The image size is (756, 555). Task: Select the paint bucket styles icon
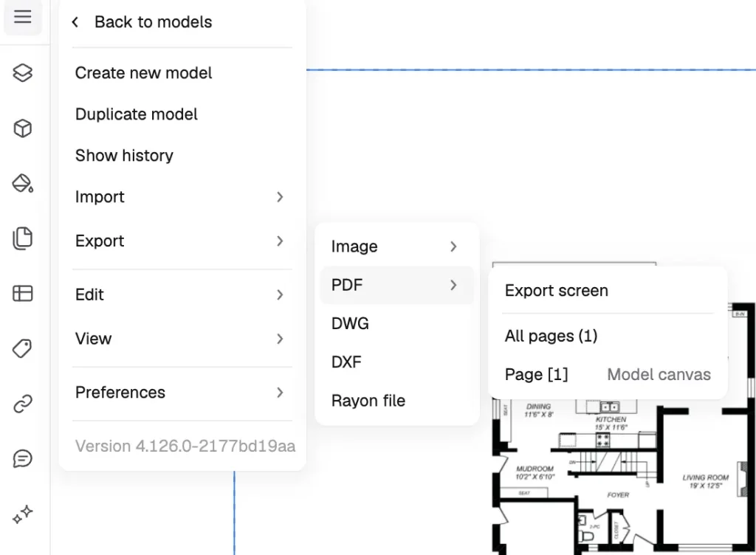coord(23,183)
